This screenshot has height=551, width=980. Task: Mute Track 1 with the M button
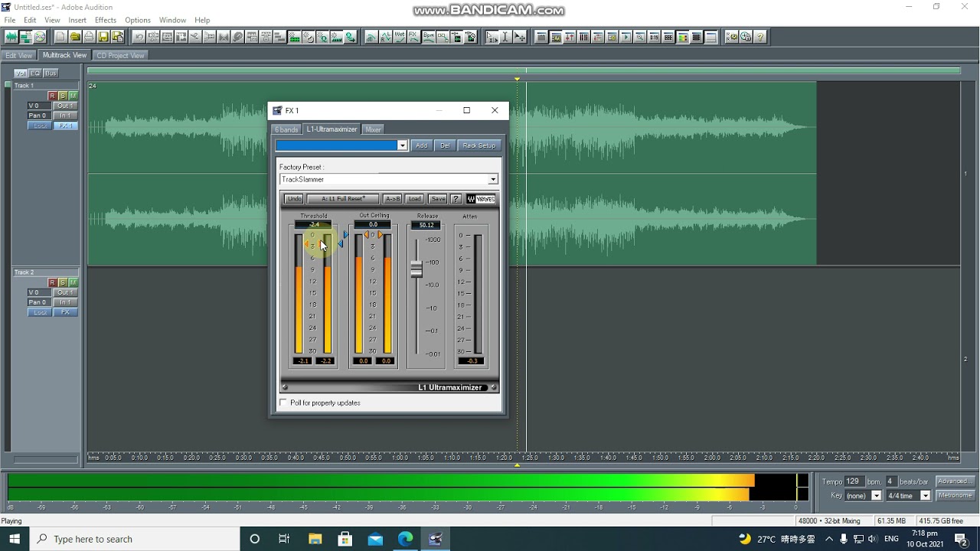(73, 96)
